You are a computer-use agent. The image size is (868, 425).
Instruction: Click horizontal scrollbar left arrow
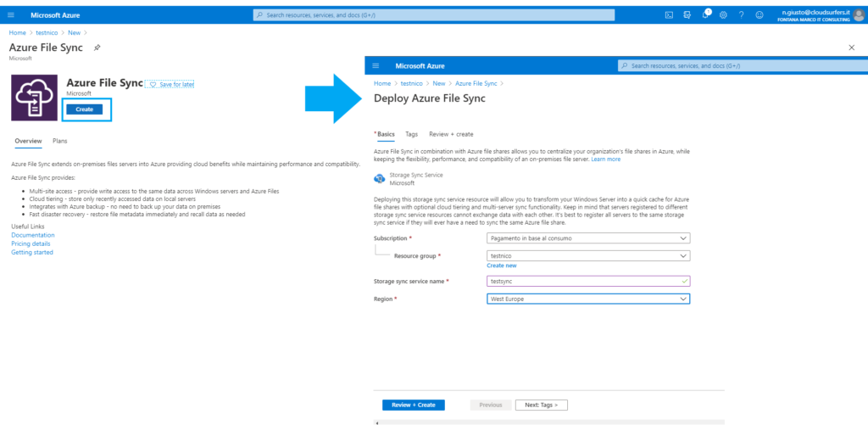tap(377, 422)
